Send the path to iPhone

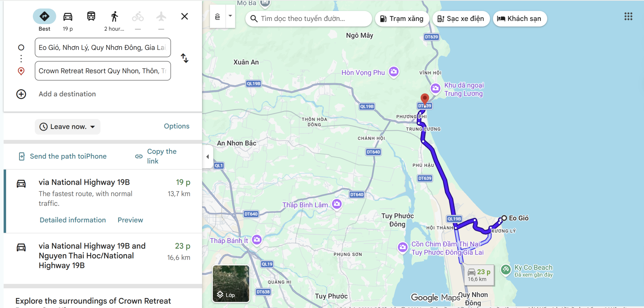[x=63, y=156]
